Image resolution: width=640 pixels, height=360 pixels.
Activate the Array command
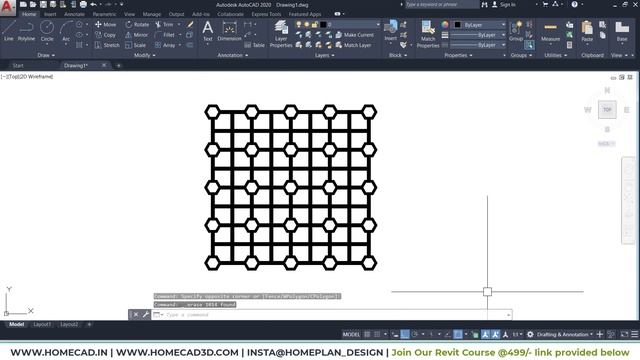pyautogui.click(x=165, y=45)
